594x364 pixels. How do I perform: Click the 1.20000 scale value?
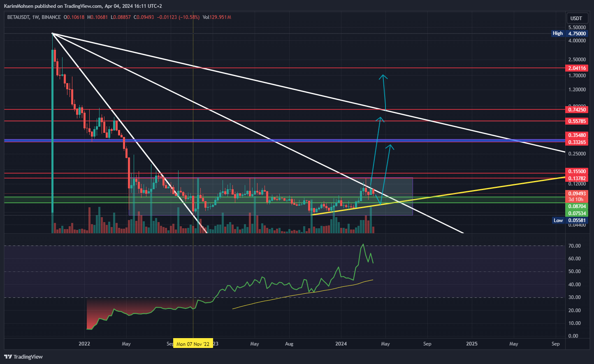[577, 90]
